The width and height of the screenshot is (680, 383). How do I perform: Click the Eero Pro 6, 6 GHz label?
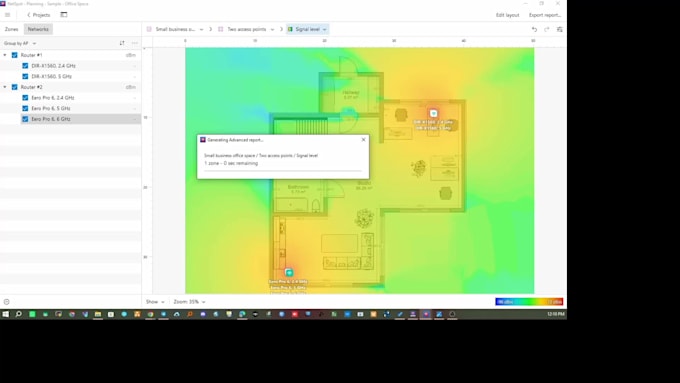(51, 119)
